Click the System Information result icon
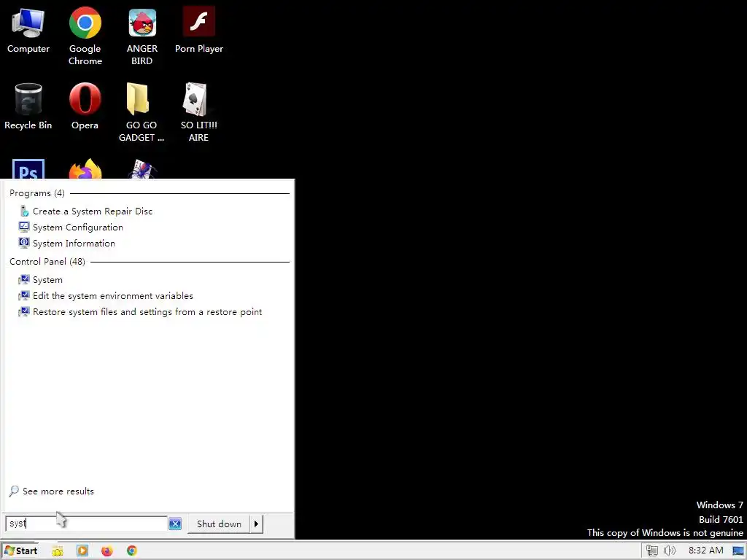This screenshot has height=560, width=747. point(24,243)
